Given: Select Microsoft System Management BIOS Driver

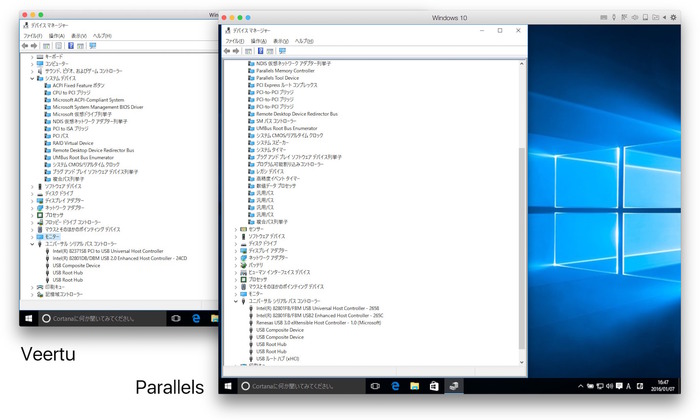Looking at the screenshot, I should [98, 107].
